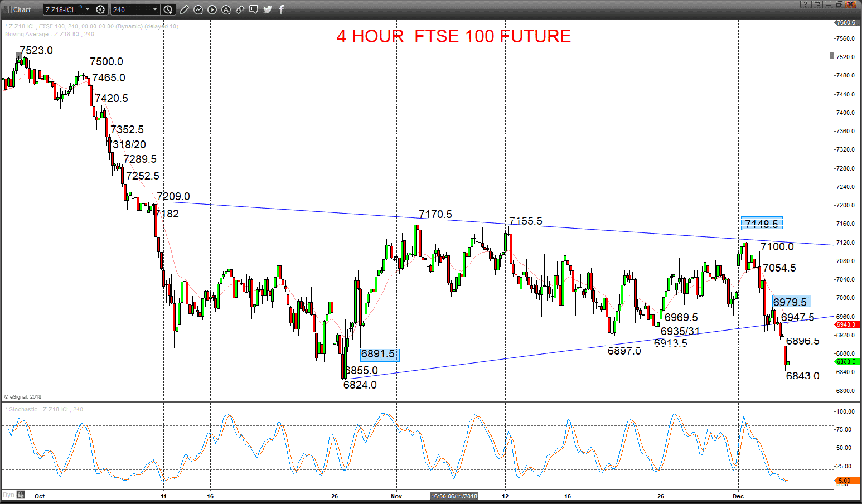Click the Moving Average study label
The width and height of the screenshot is (862, 504).
pos(50,34)
